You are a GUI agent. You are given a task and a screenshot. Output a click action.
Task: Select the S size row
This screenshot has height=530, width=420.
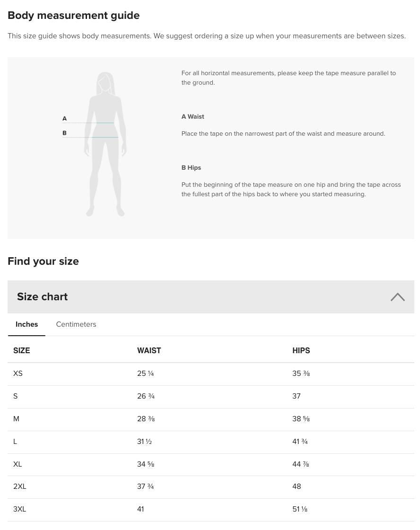(16, 396)
